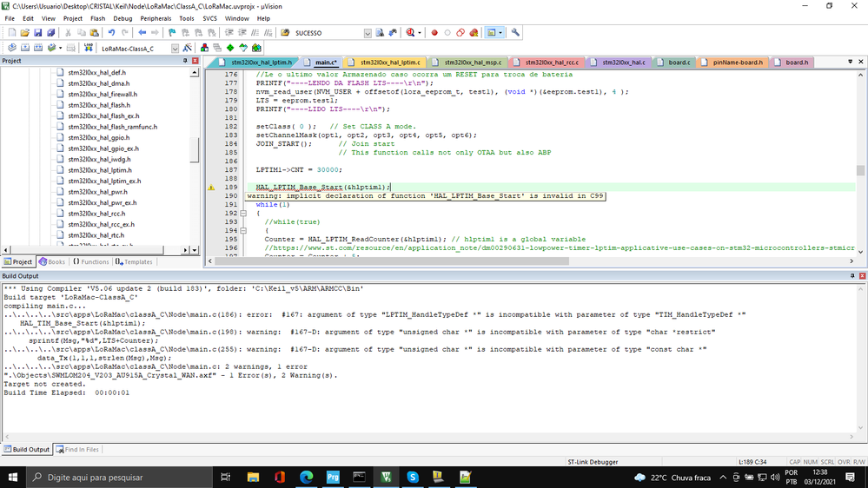This screenshot has height=488, width=868.
Task: Open the Pack Installer icon
Action: click(x=256, y=48)
